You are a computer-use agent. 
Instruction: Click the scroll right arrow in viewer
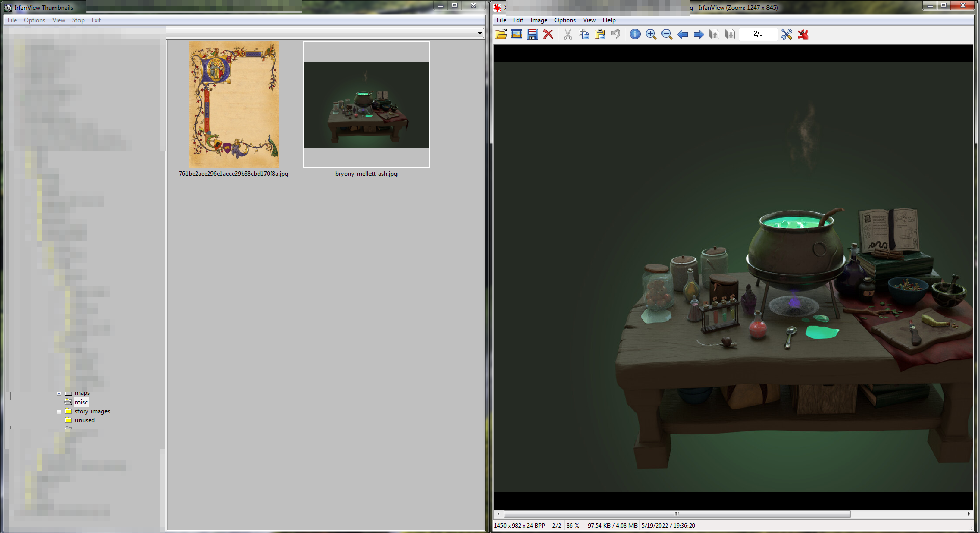(x=969, y=514)
